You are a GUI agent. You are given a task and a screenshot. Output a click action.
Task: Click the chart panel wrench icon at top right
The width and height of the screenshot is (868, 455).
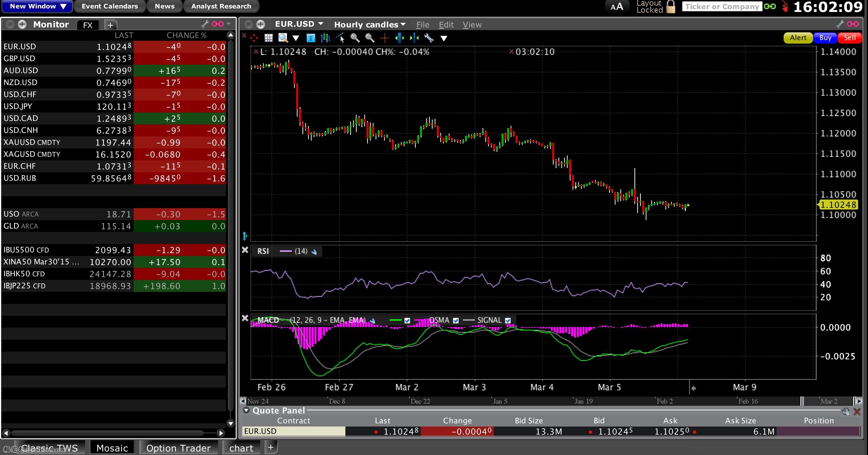coord(840,24)
